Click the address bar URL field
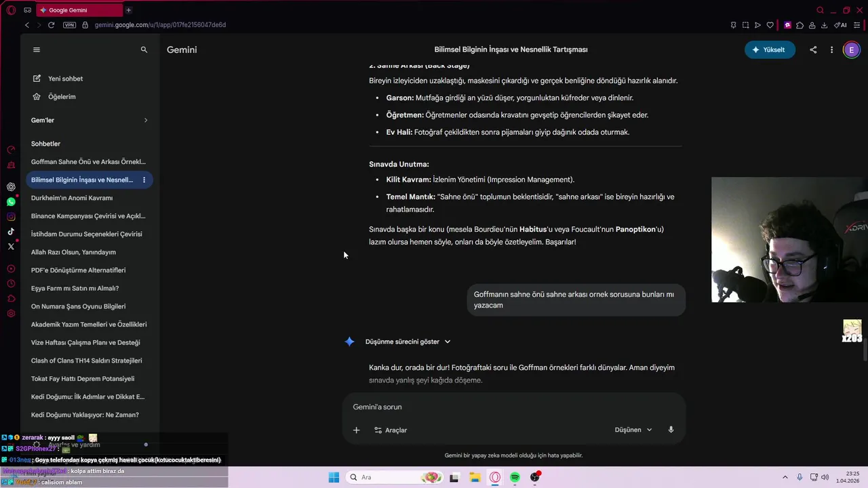The width and height of the screenshot is (868, 488). pyautogui.click(x=160, y=25)
